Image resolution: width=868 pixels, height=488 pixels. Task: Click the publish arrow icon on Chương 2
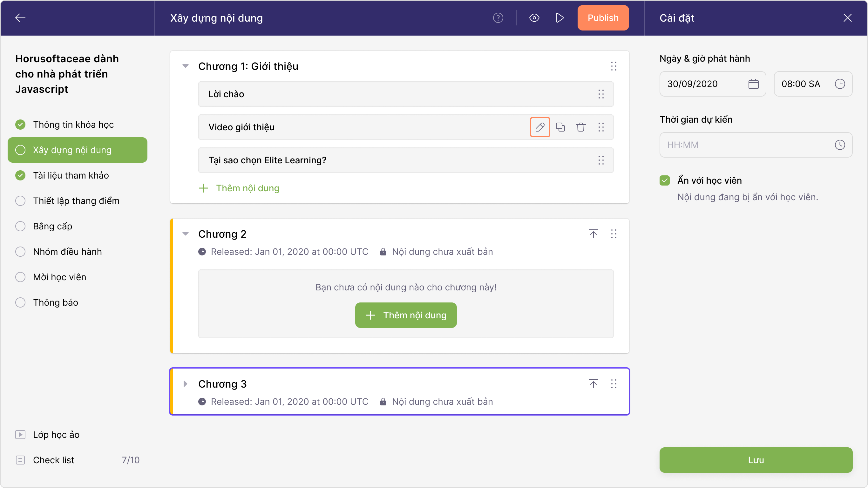(593, 234)
